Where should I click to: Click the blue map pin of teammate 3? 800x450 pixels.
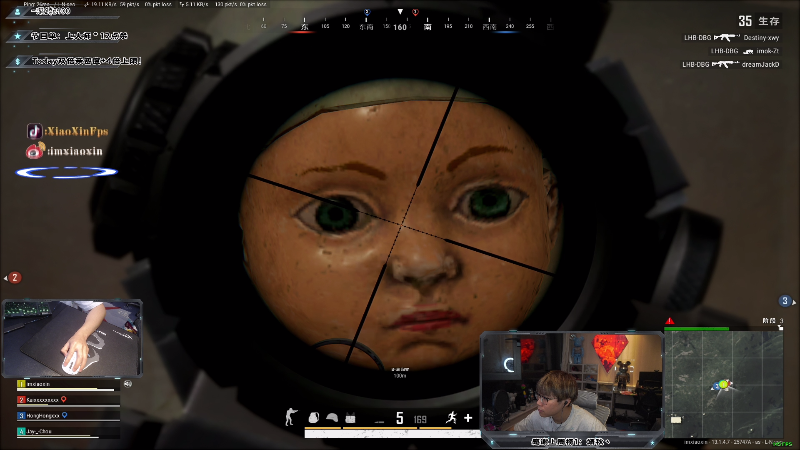click(65, 415)
